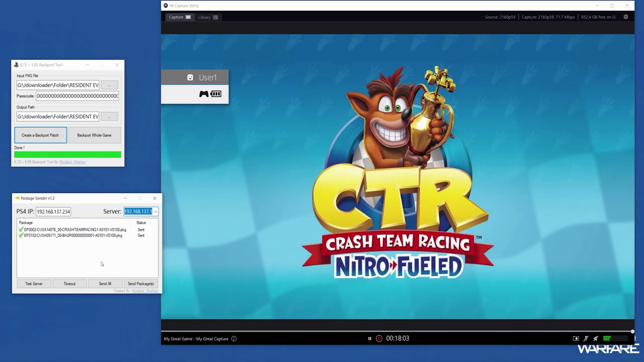Viewport: 644px width, 362px height.
Task: Click the Package Sender title bar icon
Action: (17, 198)
